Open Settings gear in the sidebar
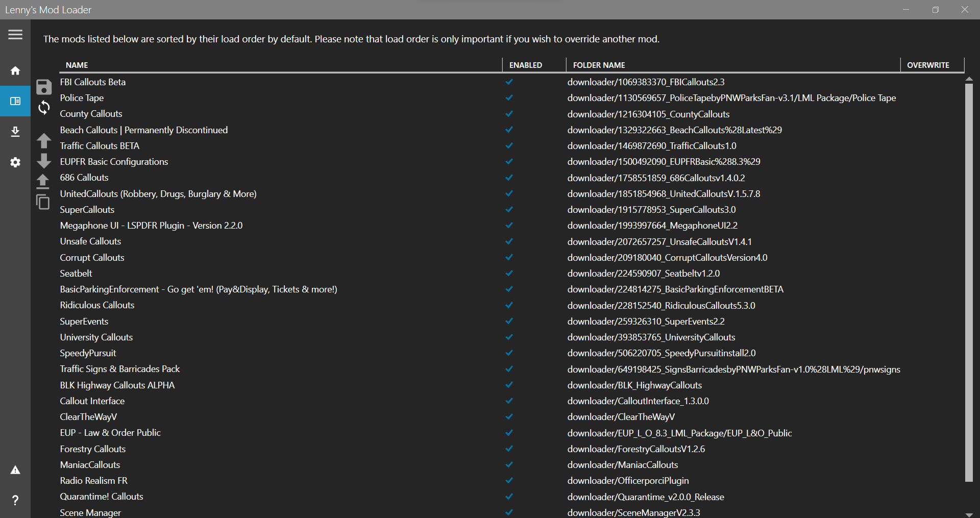The image size is (980, 518). coord(15,162)
